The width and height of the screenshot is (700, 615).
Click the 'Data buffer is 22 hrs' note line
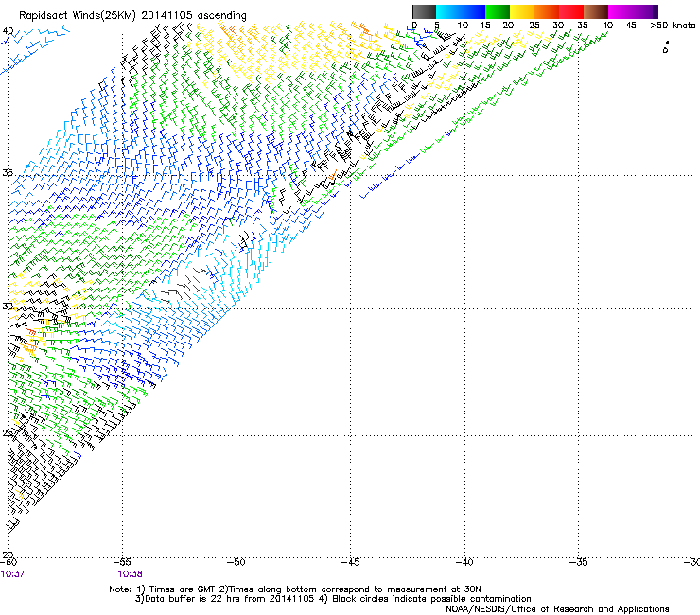tap(333, 599)
